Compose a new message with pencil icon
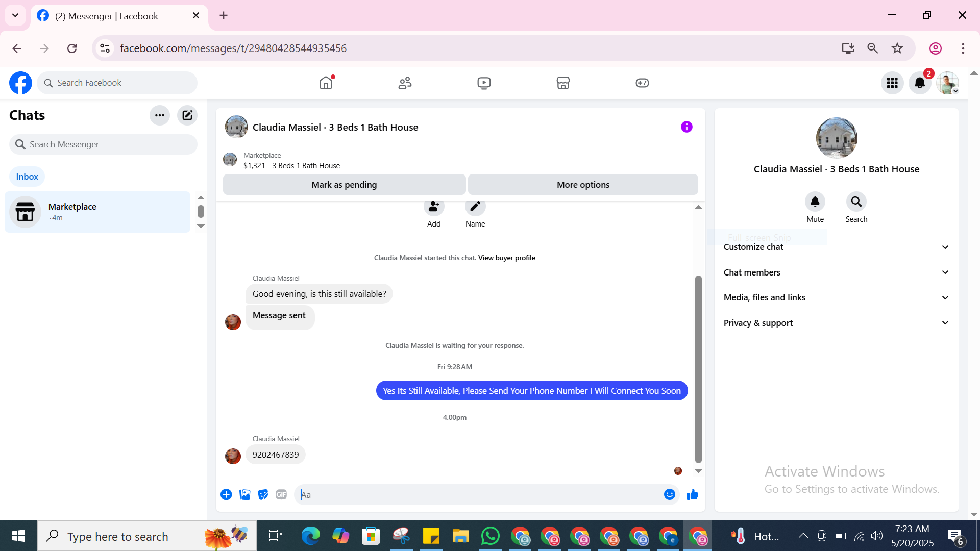This screenshot has height=551, width=980. [x=187, y=115]
